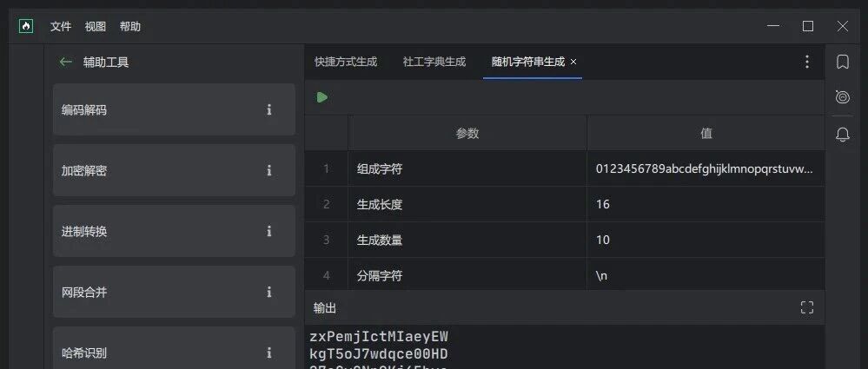Switch to the 社工字典生成 tab

pyautogui.click(x=434, y=62)
